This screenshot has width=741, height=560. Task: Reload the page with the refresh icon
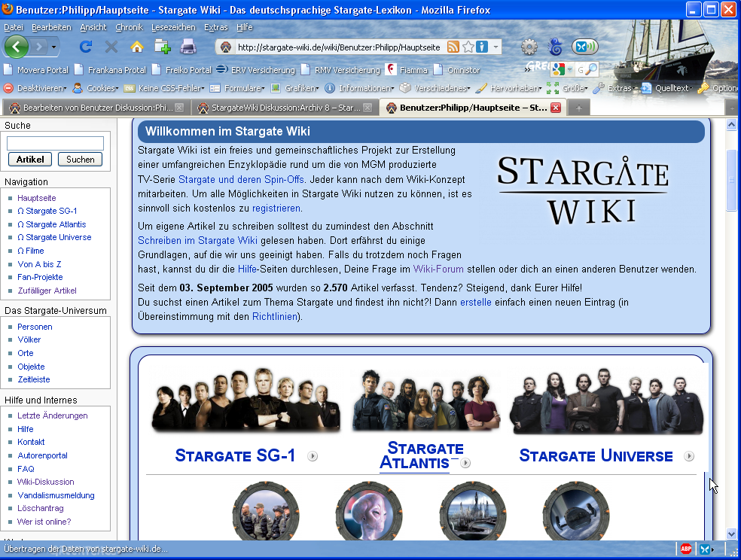[86, 47]
